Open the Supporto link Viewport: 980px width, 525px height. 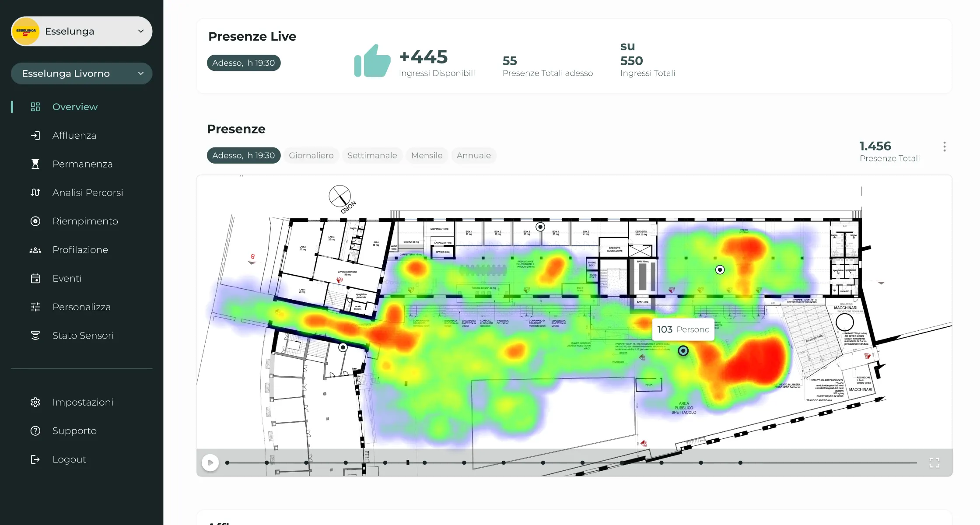(74, 431)
